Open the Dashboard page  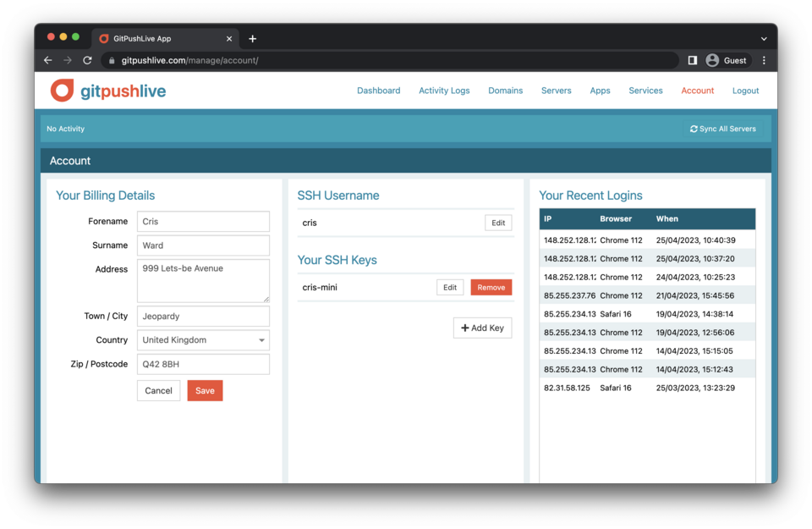[x=378, y=91]
